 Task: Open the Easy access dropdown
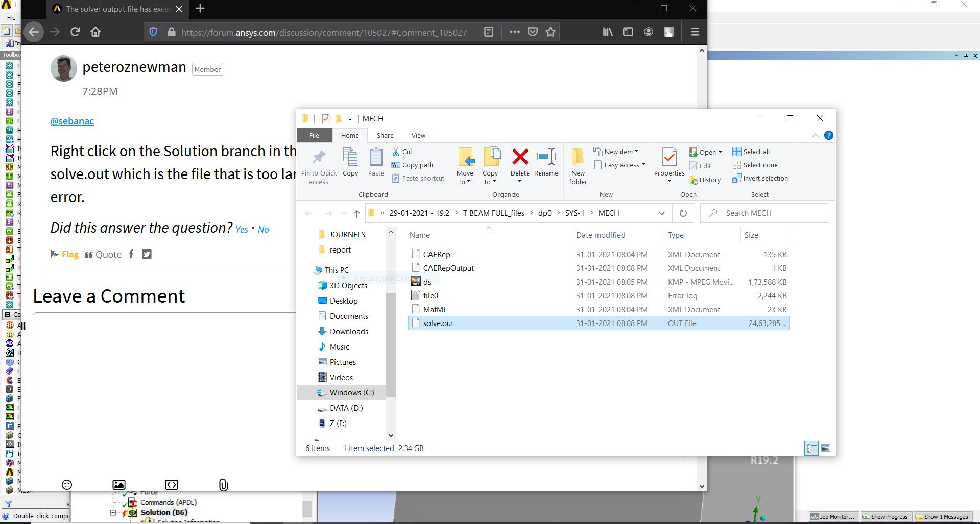642,165
